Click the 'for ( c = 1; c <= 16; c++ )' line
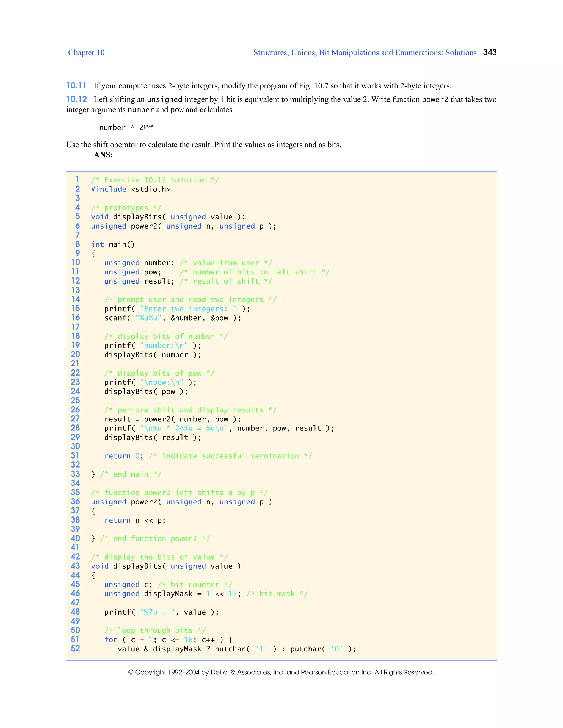563x728 pixels. click(168, 640)
